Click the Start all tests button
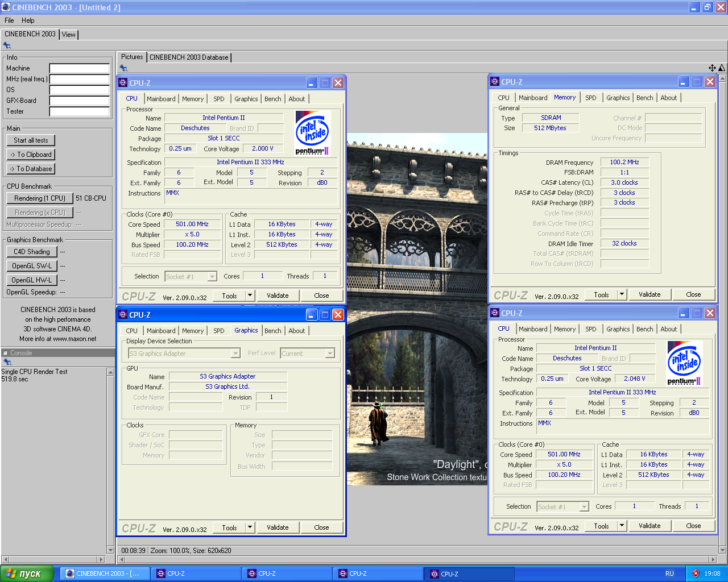The image size is (728, 582). tap(31, 140)
